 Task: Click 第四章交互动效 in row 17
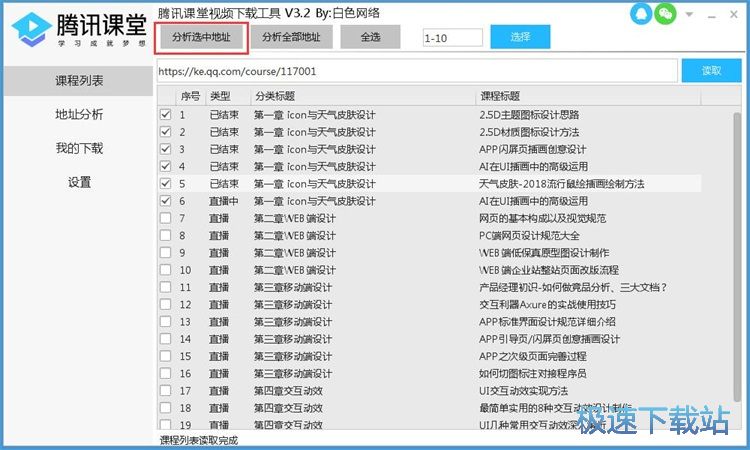[x=288, y=390]
